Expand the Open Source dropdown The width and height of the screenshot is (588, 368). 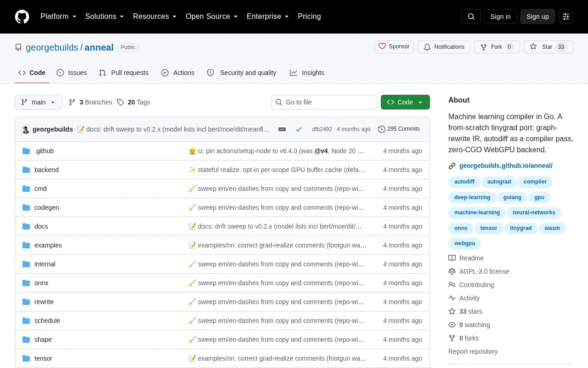(212, 17)
